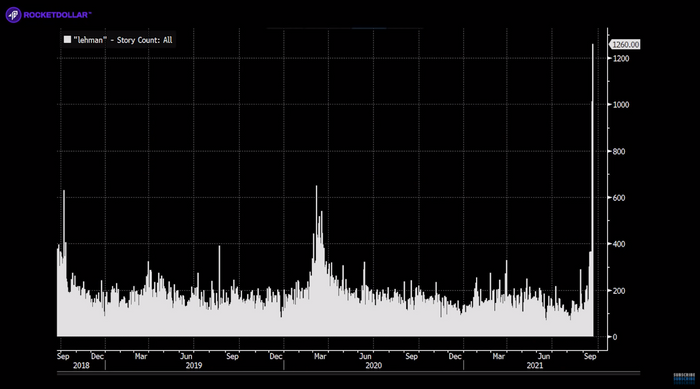Click the white legend swatch beside "lehman"
The image size is (700, 389).
[x=67, y=40]
